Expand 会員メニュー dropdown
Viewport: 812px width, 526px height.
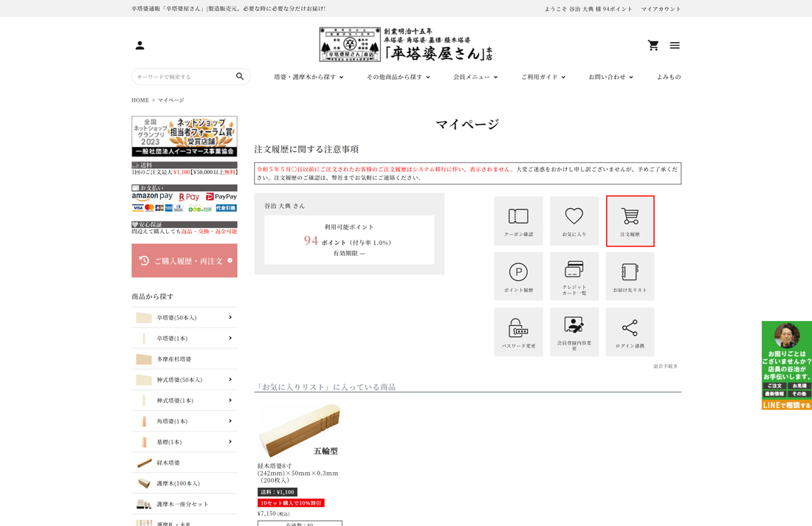tap(475, 77)
